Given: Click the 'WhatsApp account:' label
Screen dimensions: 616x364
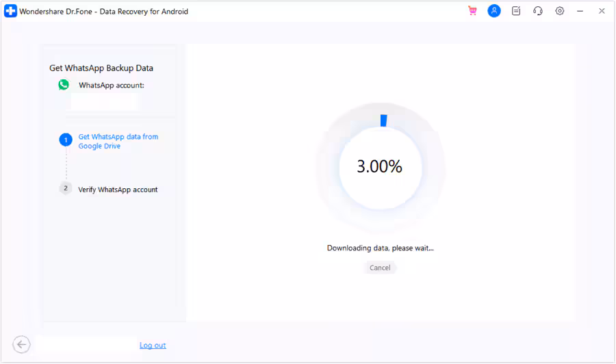Looking at the screenshot, I should tap(112, 86).
